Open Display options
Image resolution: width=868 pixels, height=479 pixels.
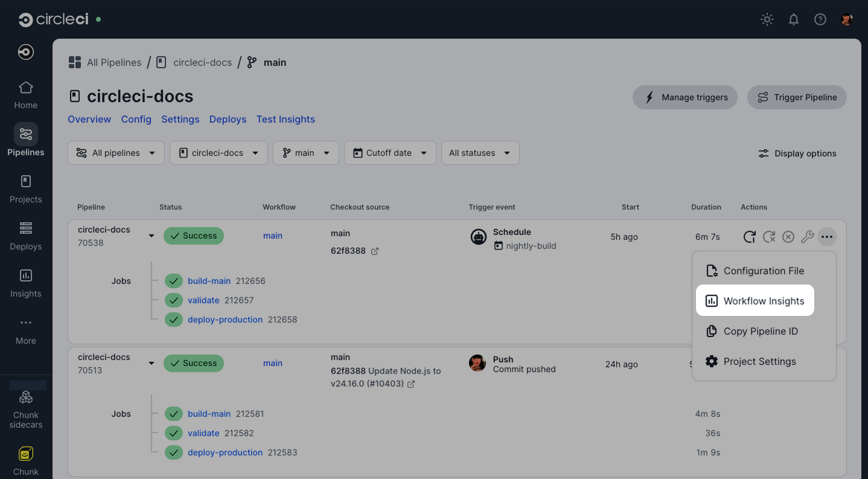pyautogui.click(x=797, y=153)
